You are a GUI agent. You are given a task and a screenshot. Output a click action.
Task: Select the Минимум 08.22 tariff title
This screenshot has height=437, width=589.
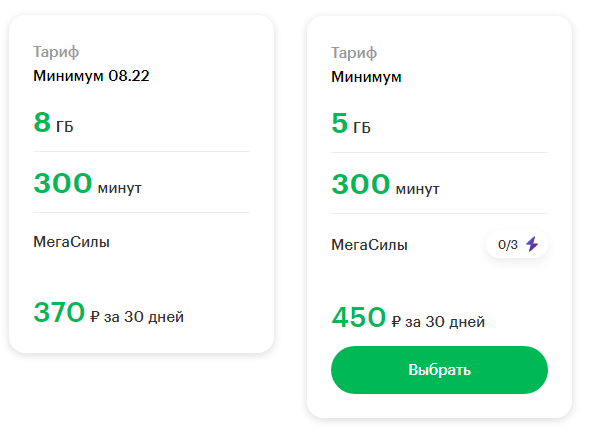(91, 76)
